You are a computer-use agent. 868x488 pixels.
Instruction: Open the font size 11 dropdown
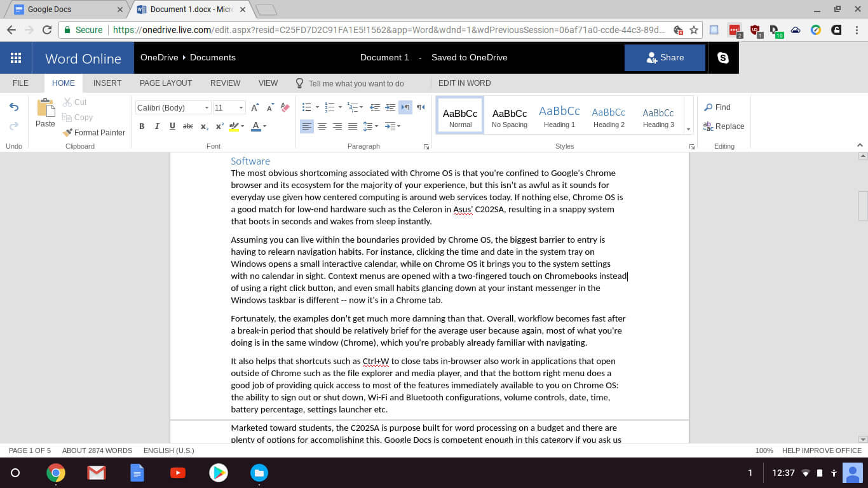point(241,108)
